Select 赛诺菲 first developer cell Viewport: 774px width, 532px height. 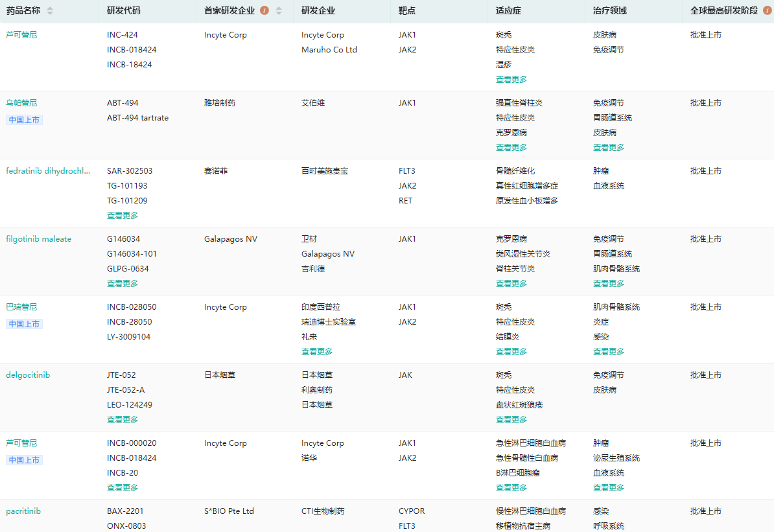point(216,171)
